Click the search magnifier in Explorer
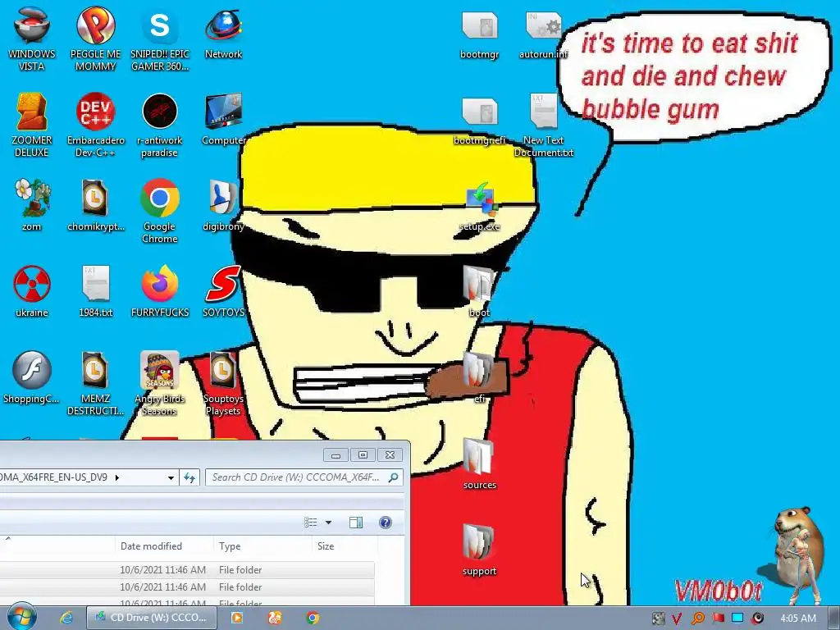Image resolution: width=840 pixels, height=630 pixels. tap(393, 477)
